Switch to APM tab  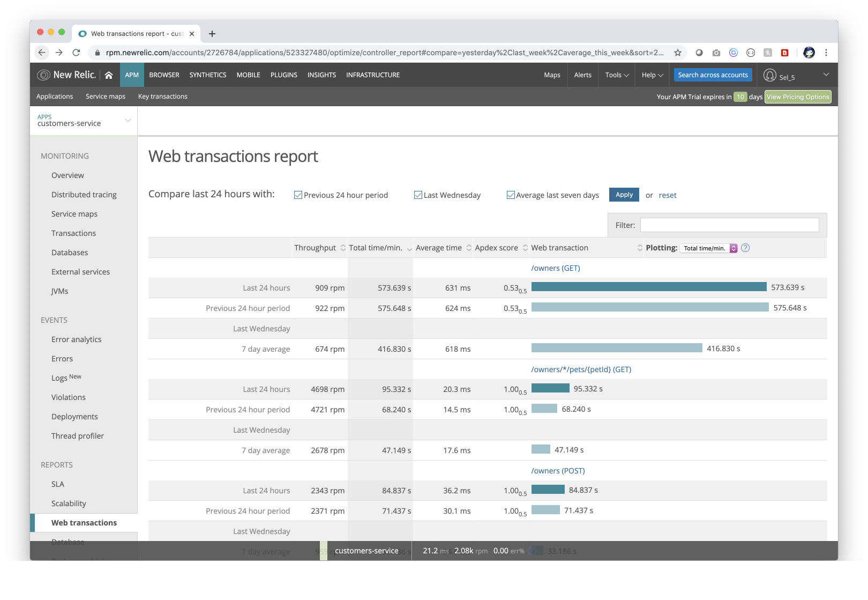click(132, 75)
